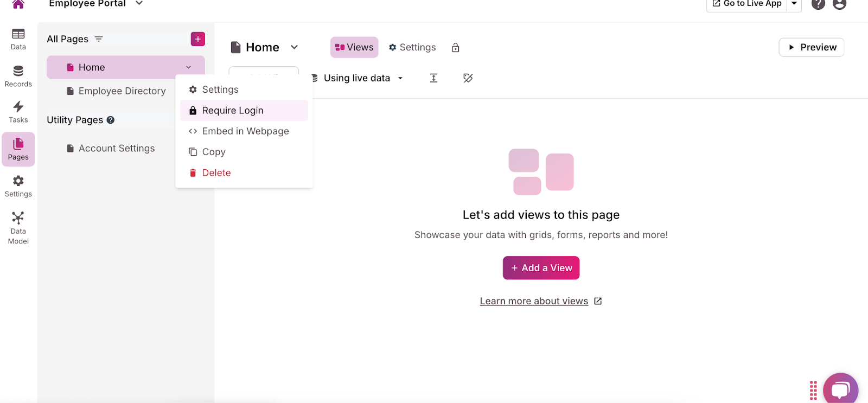Switch to the Views tab
Image resolution: width=868 pixels, height=403 pixels.
354,47
